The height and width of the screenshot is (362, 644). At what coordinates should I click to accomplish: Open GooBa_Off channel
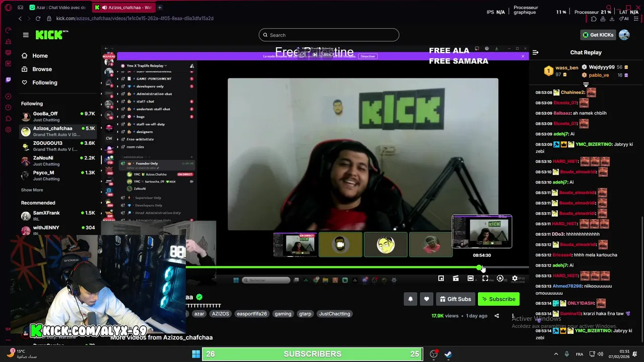coord(58,117)
